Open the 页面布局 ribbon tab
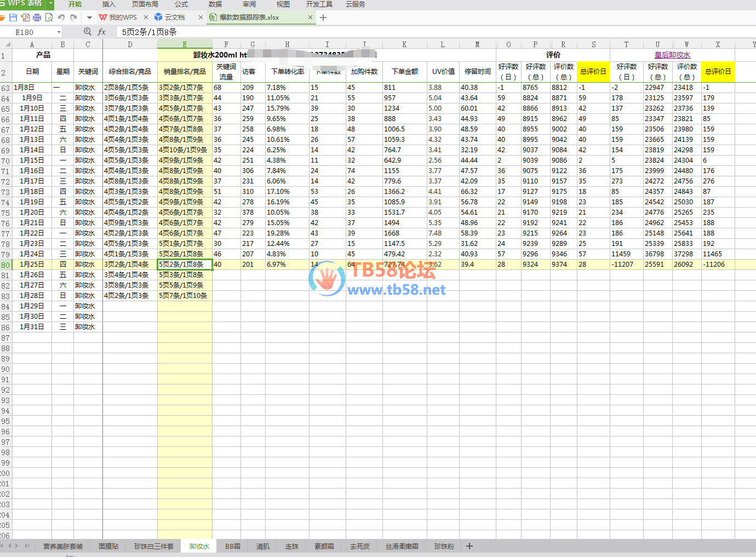The height and width of the screenshot is (557, 756). point(145,4)
